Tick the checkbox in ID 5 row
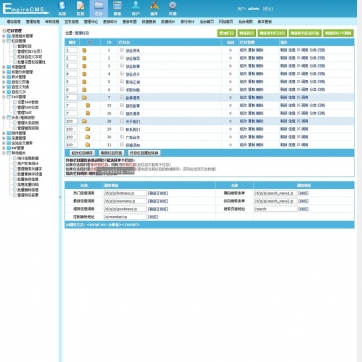The height and width of the screenshot is (362, 362). tap(122, 81)
